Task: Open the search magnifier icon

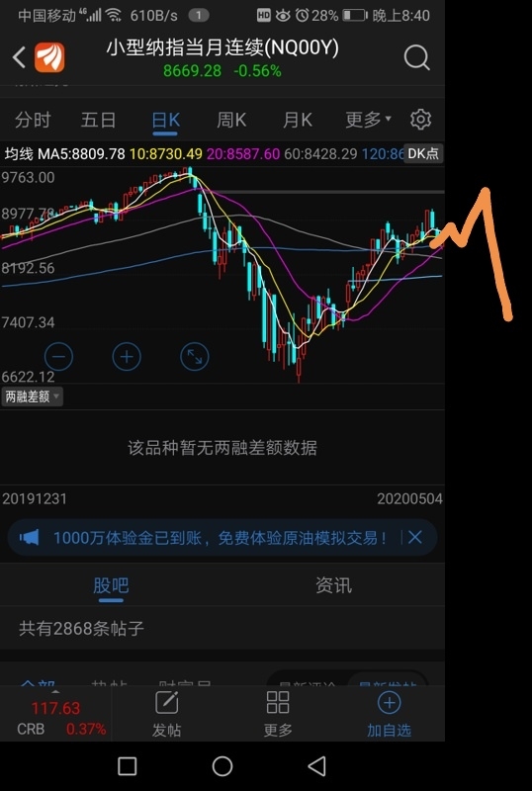Action: pyautogui.click(x=417, y=58)
